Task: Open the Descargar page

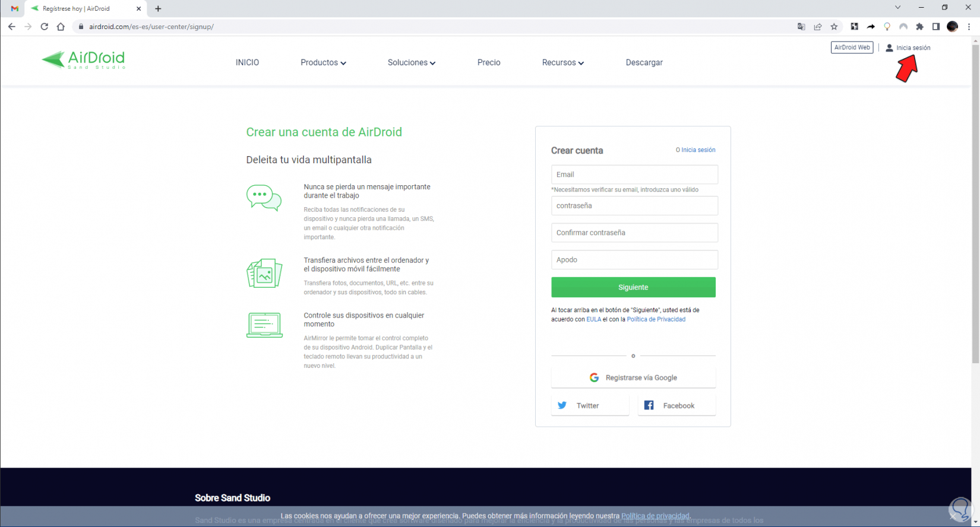Action: pos(644,62)
